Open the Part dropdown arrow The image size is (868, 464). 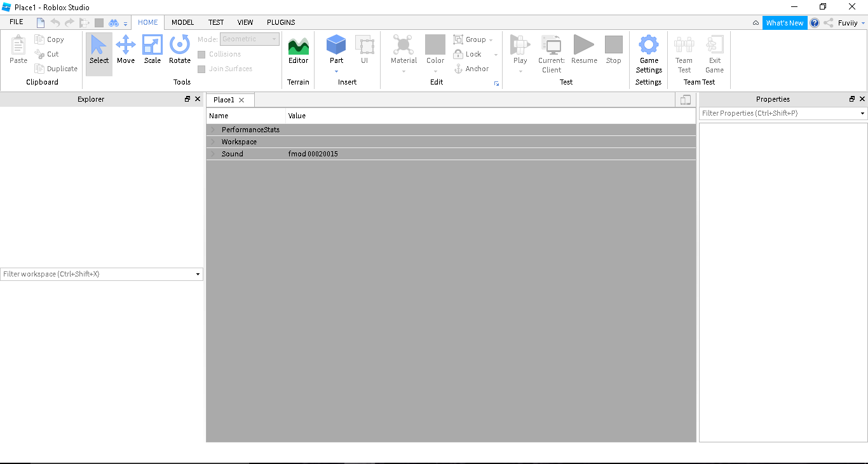click(x=336, y=71)
